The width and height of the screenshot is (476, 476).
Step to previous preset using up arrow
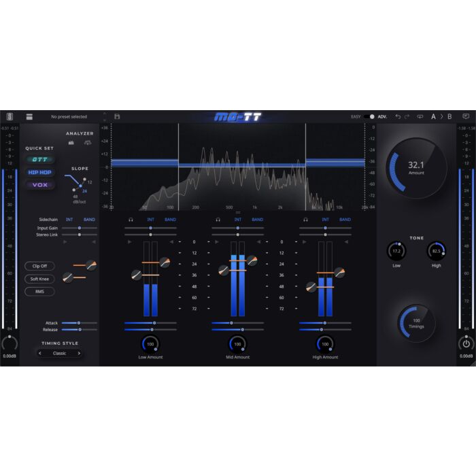pyautogui.click(x=105, y=114)
